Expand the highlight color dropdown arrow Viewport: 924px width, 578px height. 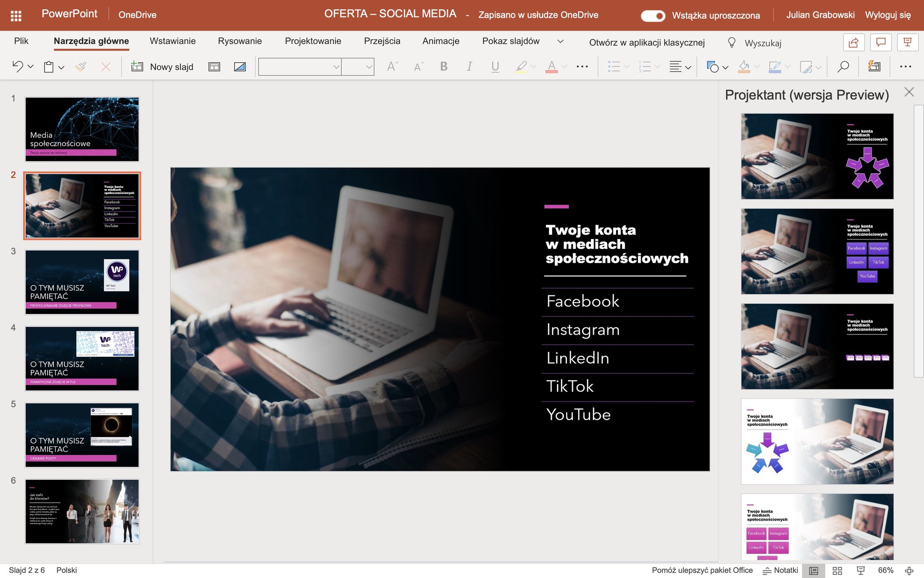[x=533, y=67]
